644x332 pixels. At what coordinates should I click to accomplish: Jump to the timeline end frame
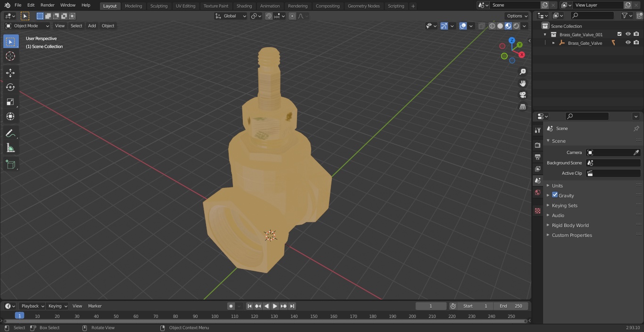(x=292, y=306)
